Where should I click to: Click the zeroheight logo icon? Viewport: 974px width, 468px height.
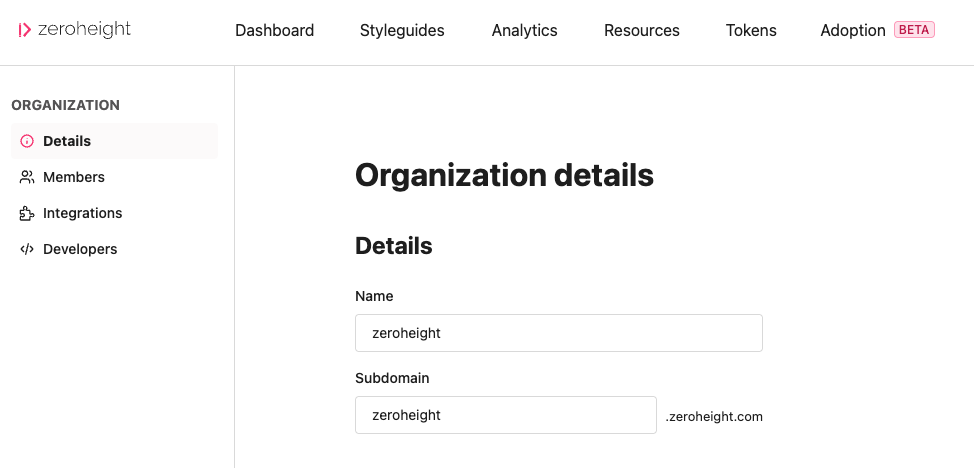coord(25,30)
